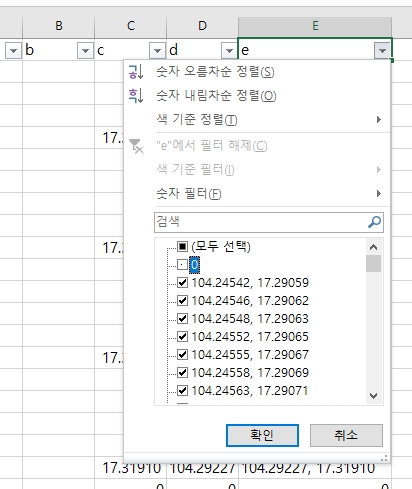Expand the 색 기준 필터 submenu arrow
The height and width of the screenshot is (489, 412).
point(379,170)
